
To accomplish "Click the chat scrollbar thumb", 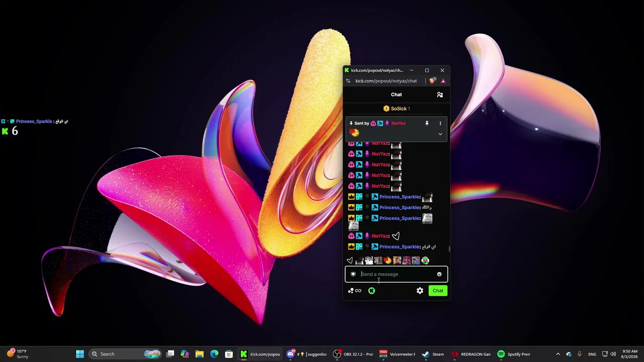I will pos(449,248).
